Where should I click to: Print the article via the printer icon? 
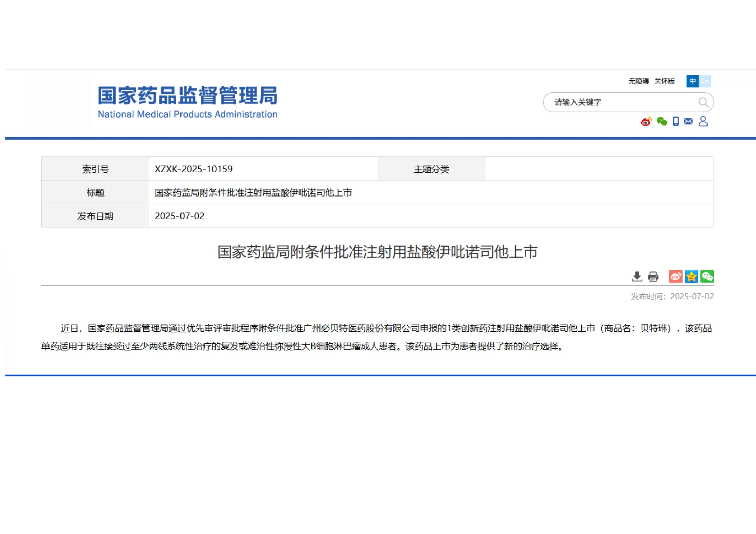click(x=653, y=277)
